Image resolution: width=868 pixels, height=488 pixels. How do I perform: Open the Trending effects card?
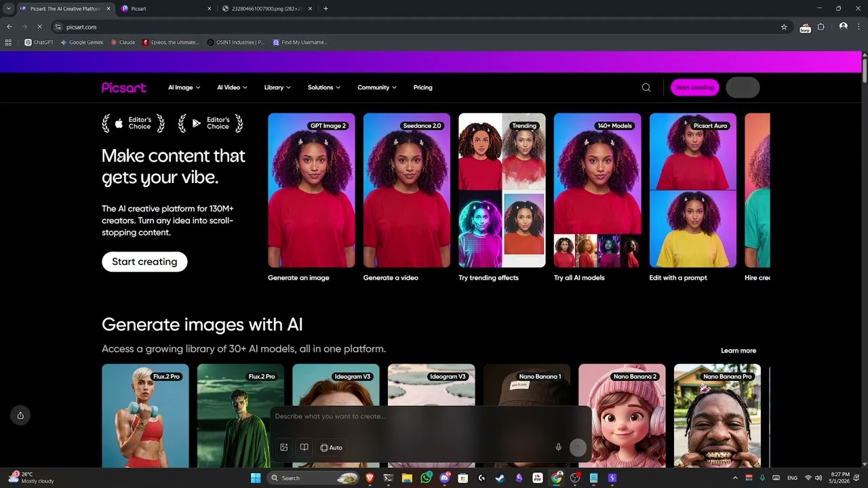pyautogui.click(x=502, y=190)
